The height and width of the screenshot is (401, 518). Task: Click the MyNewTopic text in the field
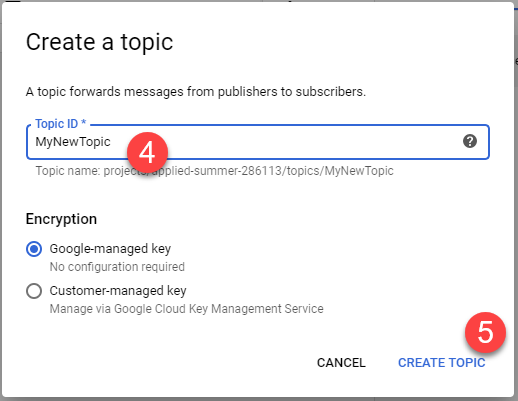click(x=73, y=142)
